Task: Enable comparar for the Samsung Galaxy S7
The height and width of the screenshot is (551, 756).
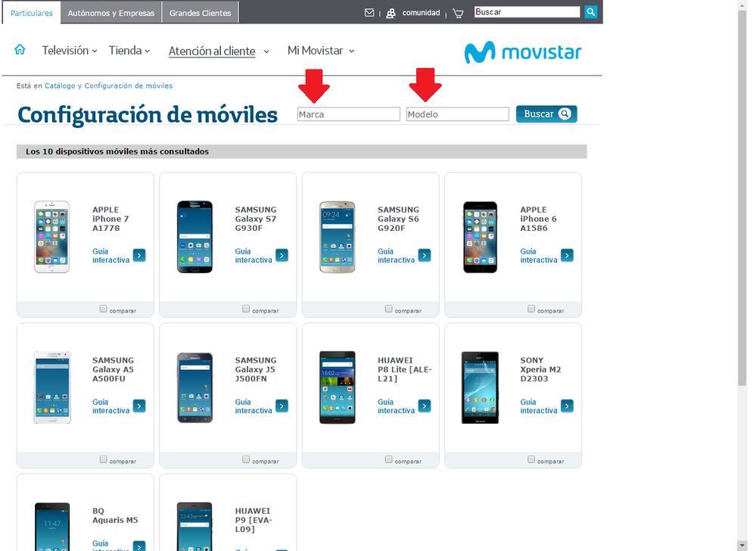Action: (246, 308)
